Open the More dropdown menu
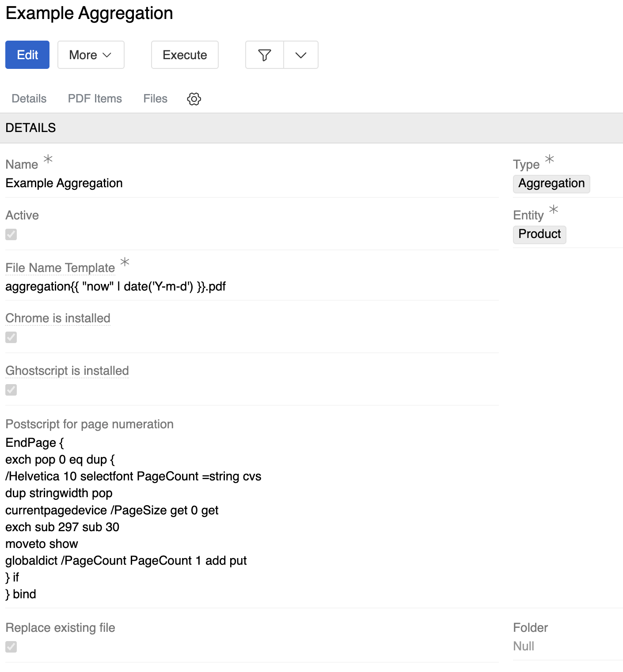 pos(91,55)
